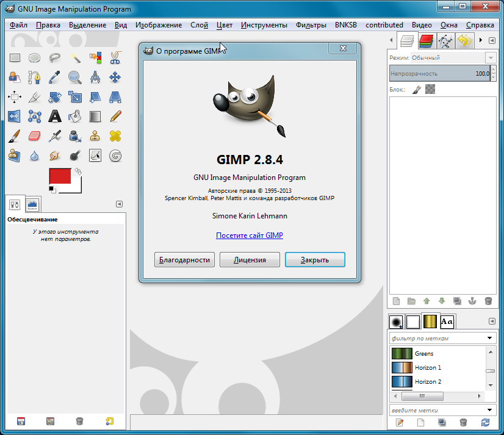Open the Инструменты menu
504x435 pixels.
pyautogui.click(x=264, y=25)
